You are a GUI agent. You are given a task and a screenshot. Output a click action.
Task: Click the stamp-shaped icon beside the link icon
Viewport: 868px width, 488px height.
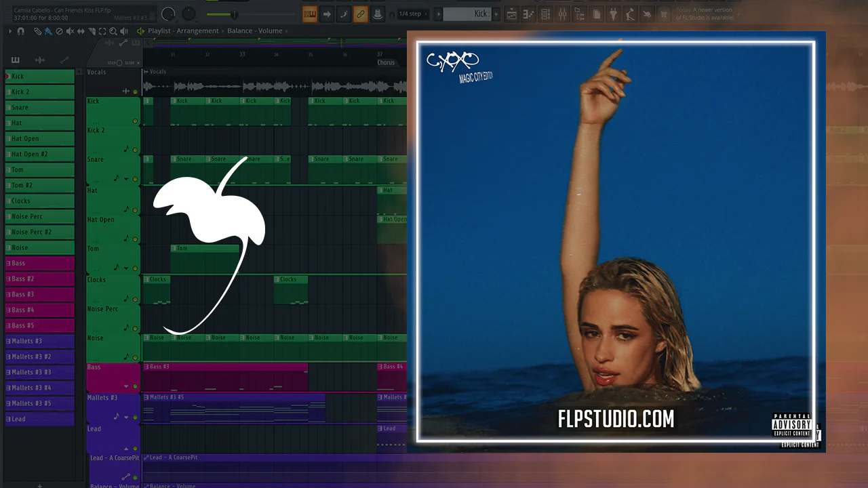coord(378,14)
